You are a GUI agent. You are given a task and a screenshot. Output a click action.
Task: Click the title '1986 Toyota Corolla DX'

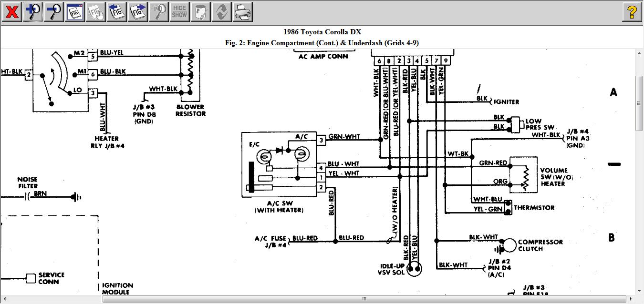[322, 32]
